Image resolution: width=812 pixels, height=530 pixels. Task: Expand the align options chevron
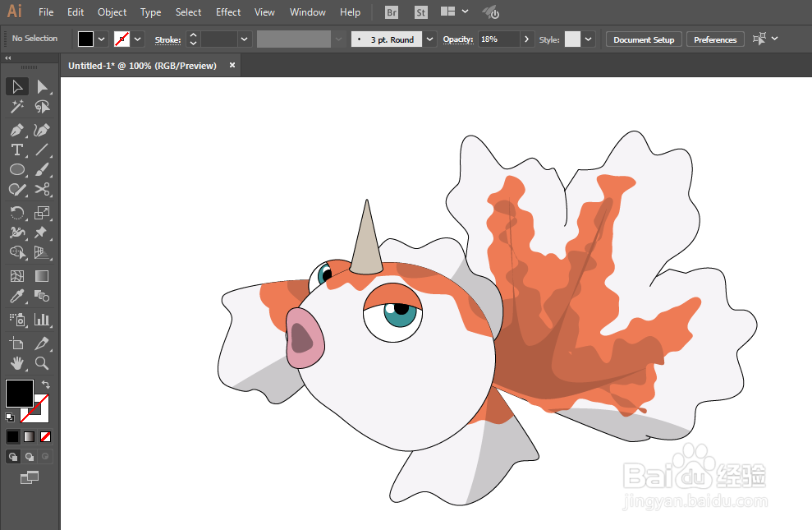coord(775,39)
